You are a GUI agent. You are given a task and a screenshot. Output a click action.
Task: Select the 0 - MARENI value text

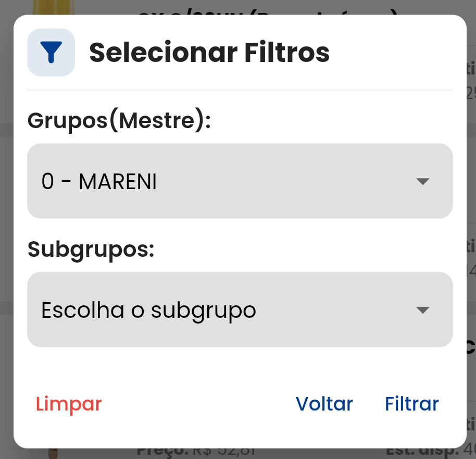point(99,182)
